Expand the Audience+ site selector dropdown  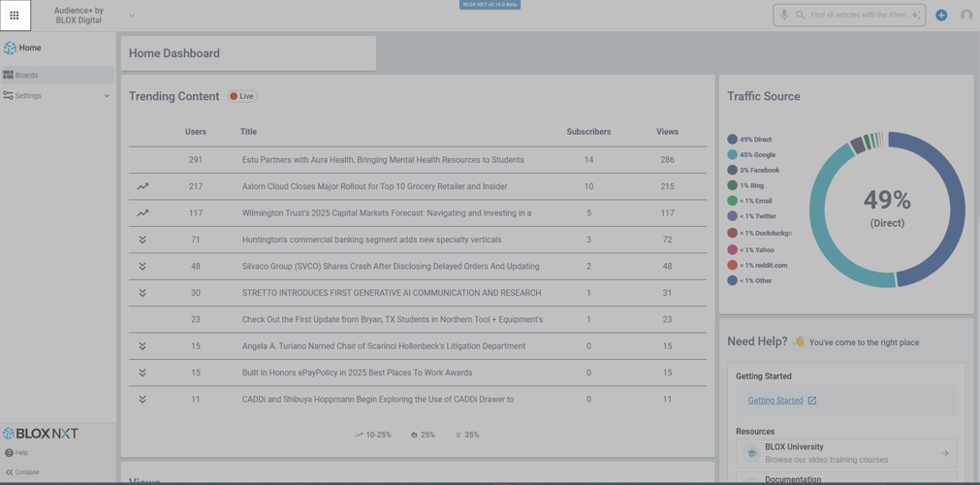[132, 16]
